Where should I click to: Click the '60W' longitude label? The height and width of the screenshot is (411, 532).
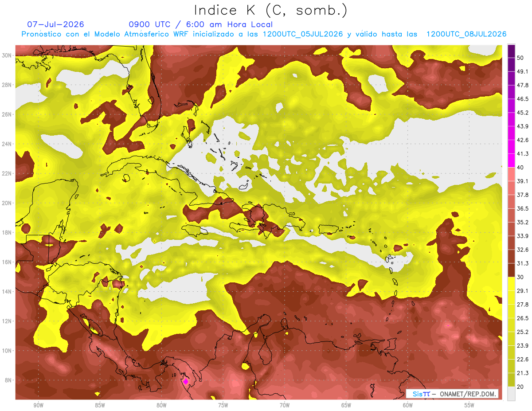408,405
